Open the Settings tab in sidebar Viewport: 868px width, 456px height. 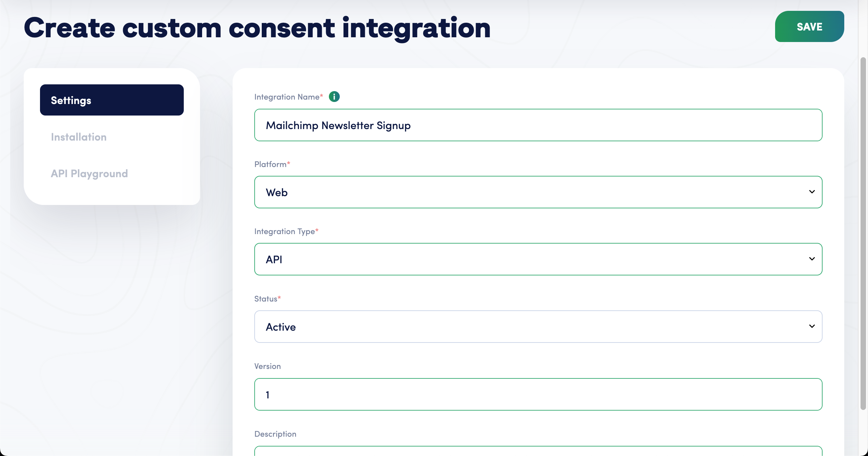tap(112, 100)
